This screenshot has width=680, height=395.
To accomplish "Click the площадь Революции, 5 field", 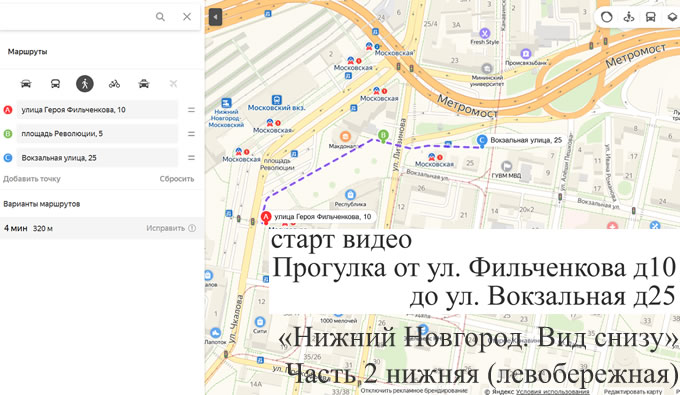I will pyautogui.click(x=97, y=134).
